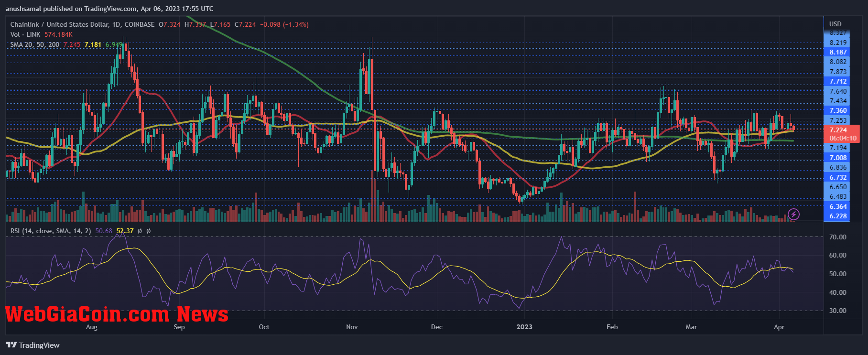Click the Vol · LINK indicator legend
The width and height of the screenshot is (868, 355).
tap(25, 34)
